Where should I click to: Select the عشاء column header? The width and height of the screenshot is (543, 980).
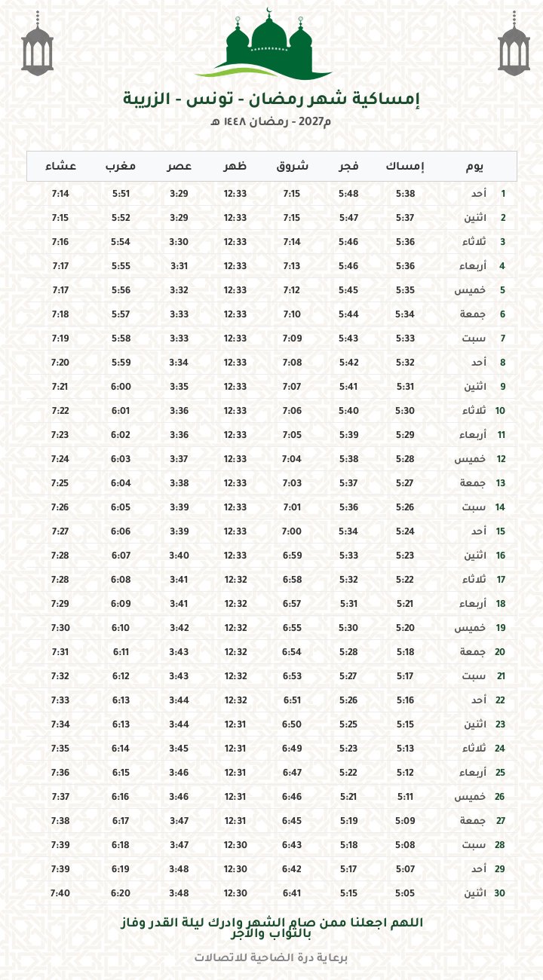(60, 166)
